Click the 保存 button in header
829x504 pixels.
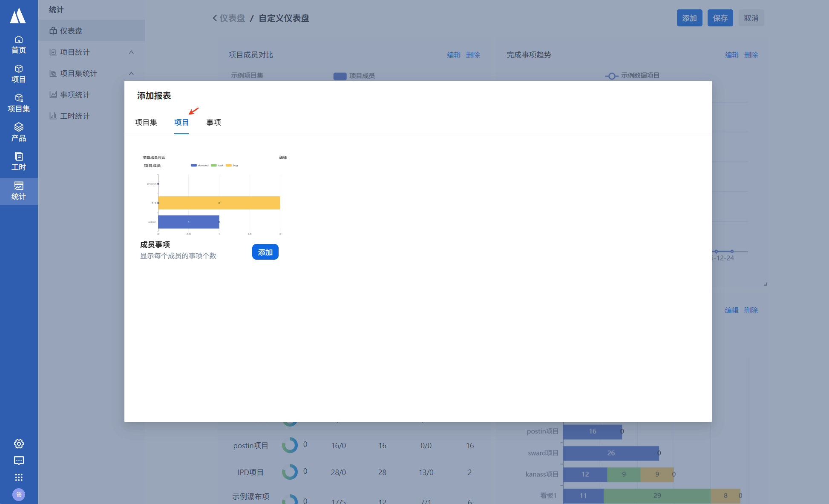[x=720, y=18]
